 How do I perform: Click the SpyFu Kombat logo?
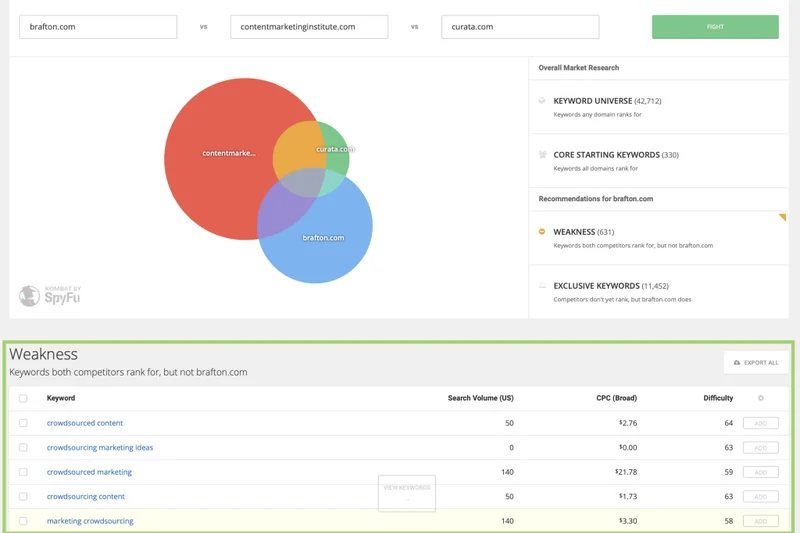click(50, 296)
